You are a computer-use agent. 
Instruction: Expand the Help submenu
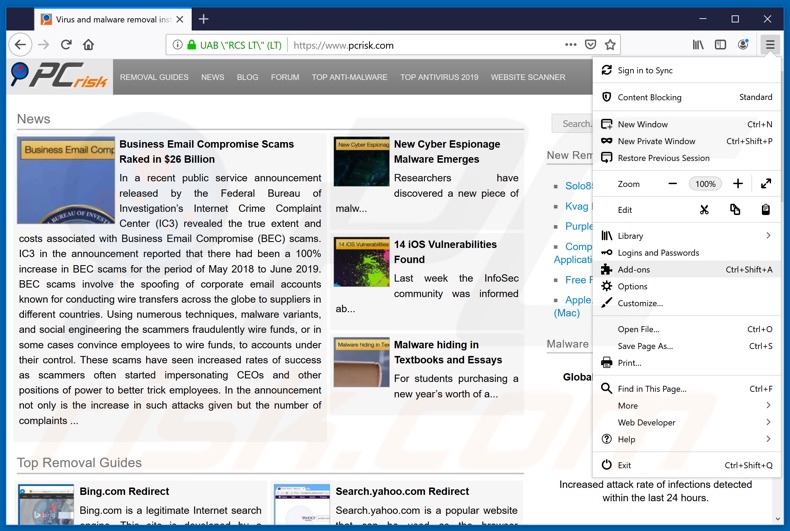(687, 439)
